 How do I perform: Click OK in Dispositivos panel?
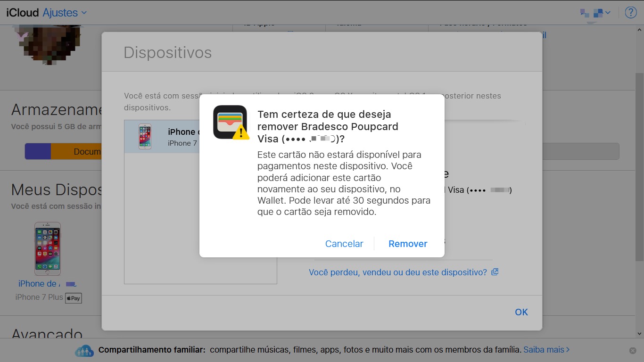tap(521, 312)
